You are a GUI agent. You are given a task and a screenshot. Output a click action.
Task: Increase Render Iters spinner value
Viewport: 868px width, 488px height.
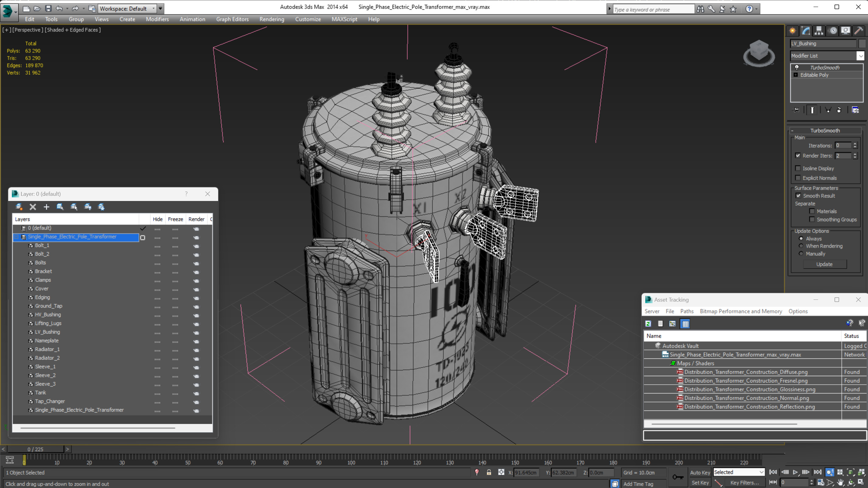click(x=855, y=154)
